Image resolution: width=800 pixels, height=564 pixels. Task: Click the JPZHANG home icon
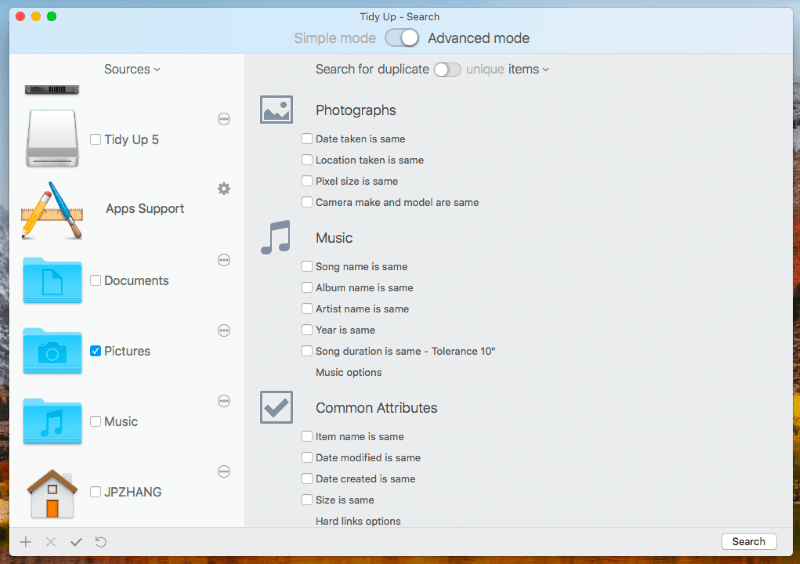point(52,494)
